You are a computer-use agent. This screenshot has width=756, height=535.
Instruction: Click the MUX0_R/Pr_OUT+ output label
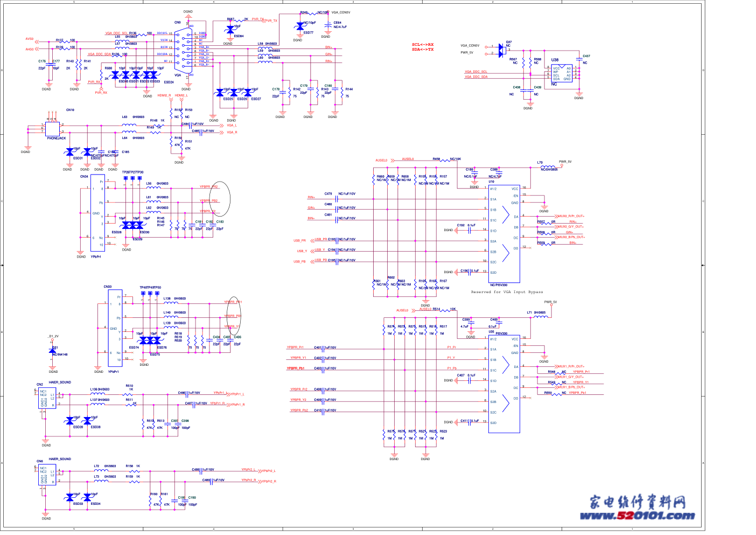(571, 217)
